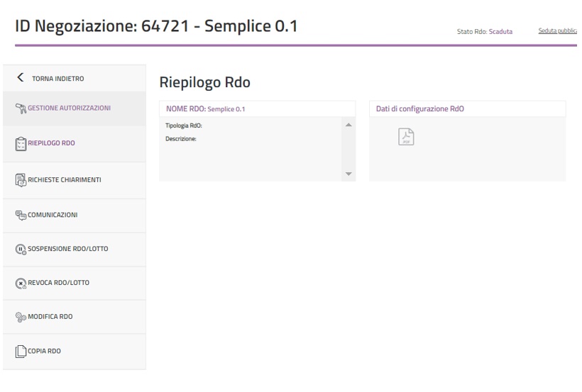Click the Modifica RdO gears icon
This screenshot has width=582, height=392.
coord(20,317)
